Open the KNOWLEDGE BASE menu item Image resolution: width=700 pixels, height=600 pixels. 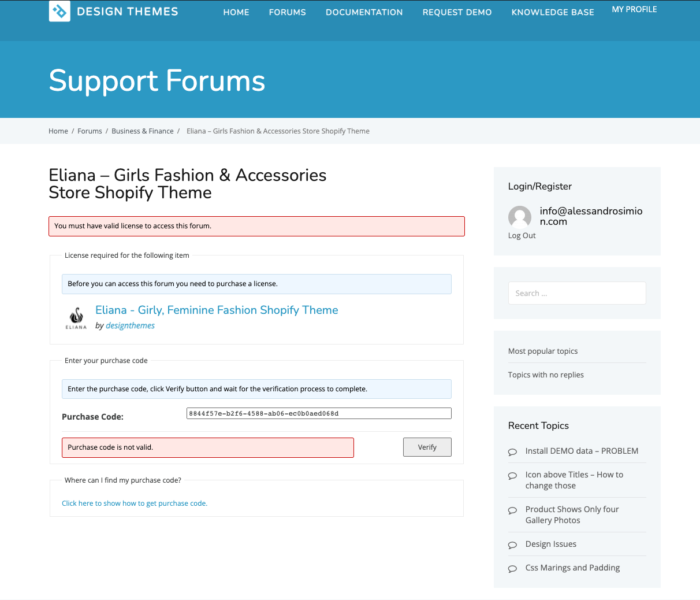click(553, 12)
